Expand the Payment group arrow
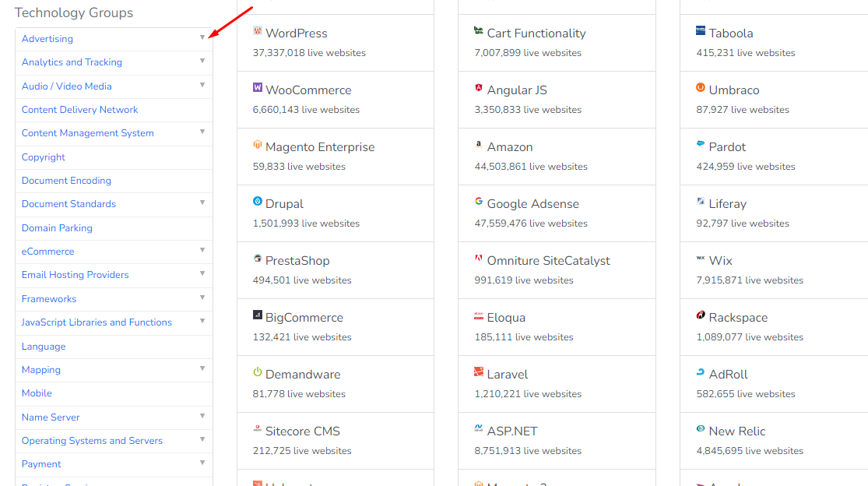This screenshot has height=486, width=868. pyautogui.click(x=202, y=463)
